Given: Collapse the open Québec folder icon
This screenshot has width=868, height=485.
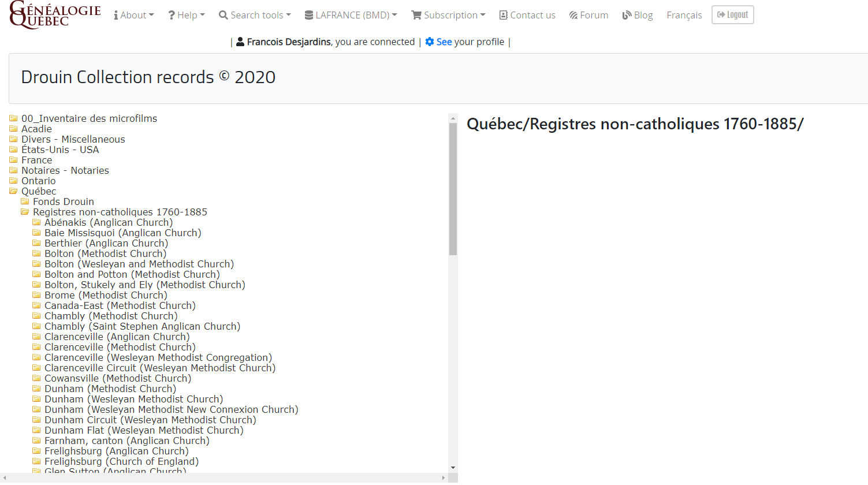Looking at the screenshot, I should (13, 191).
